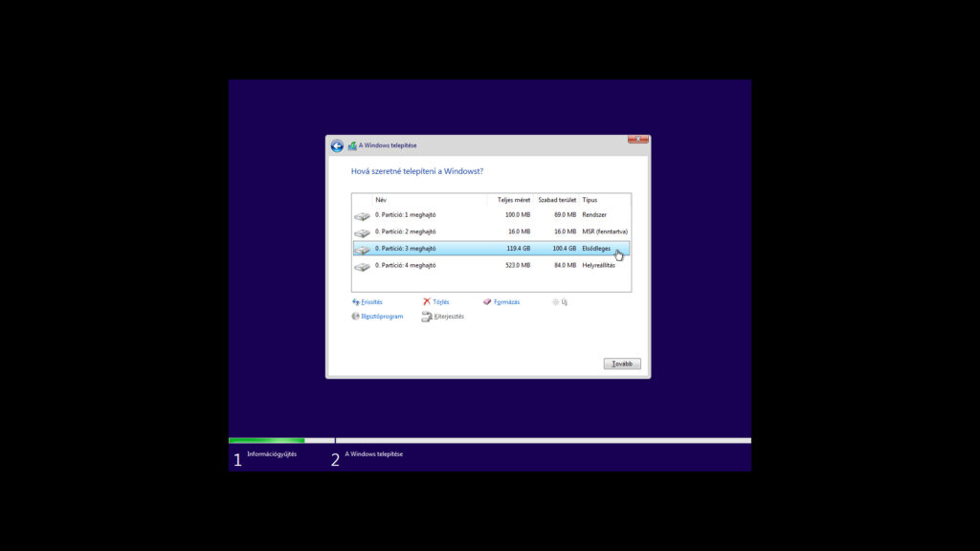Create new partition with Új link

point(565,301)
